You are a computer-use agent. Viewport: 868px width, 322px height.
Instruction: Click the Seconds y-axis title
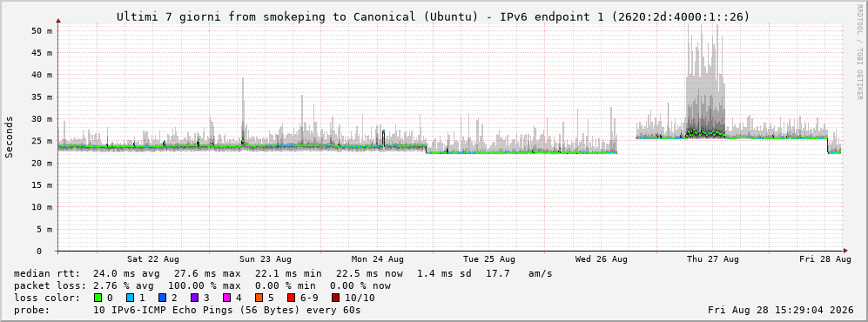point(10,138)
